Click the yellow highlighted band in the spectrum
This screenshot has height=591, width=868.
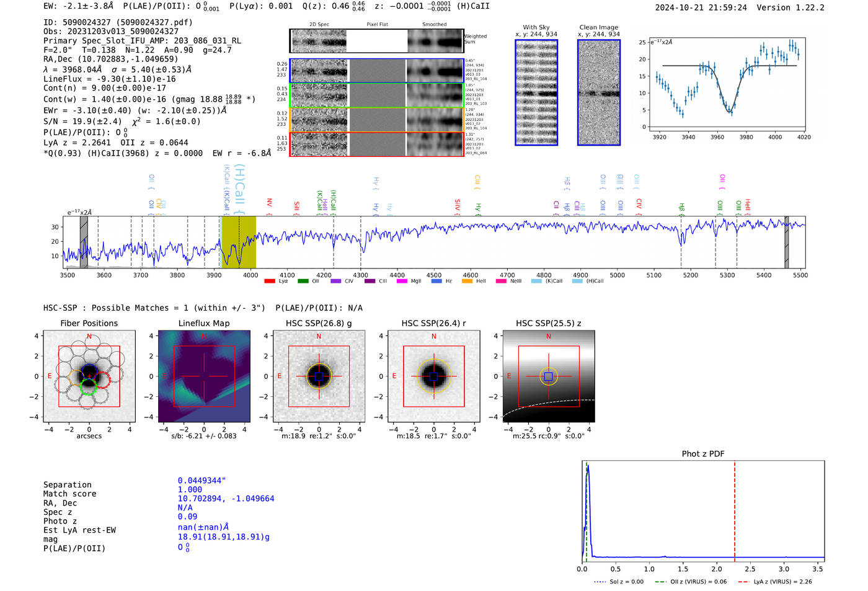(x=239, y=242)
